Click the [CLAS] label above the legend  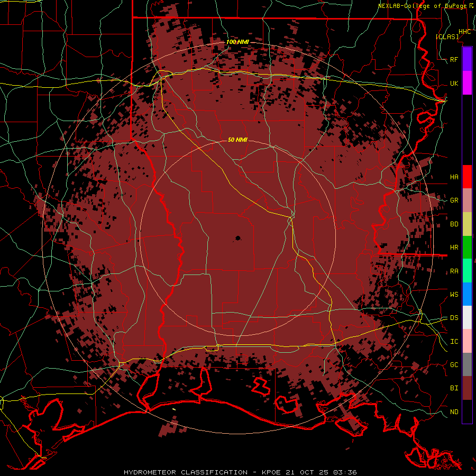(447, 36)
